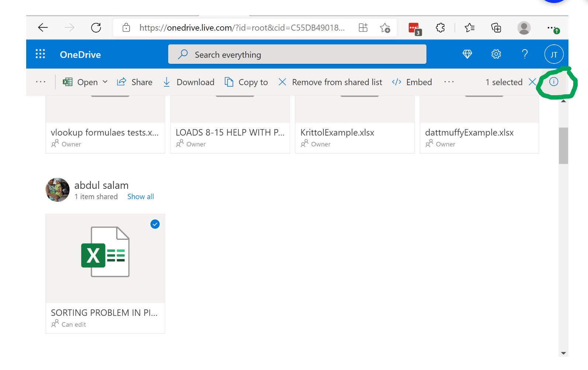
Task: Click Show all link
Action: coord(141,197)
